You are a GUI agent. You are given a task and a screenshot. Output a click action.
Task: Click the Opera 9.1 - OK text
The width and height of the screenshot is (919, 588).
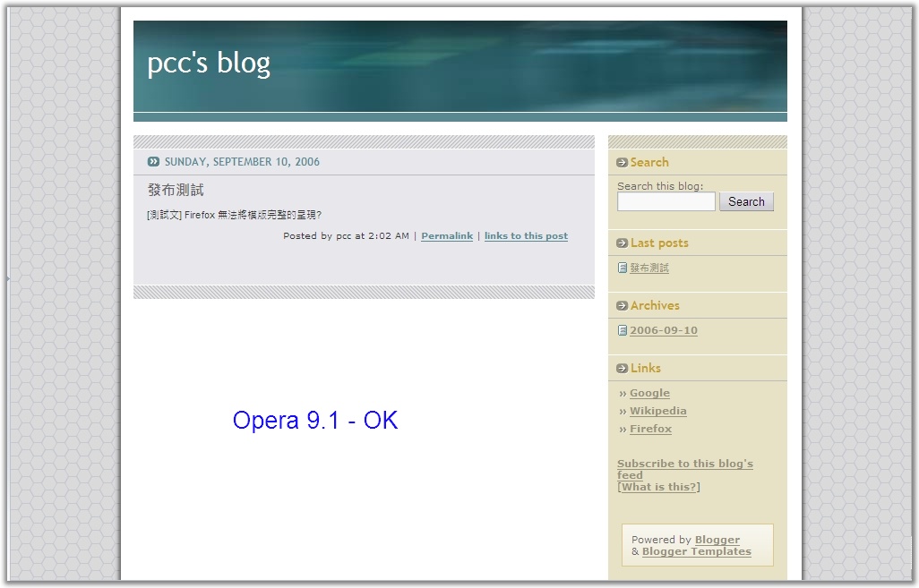click(x=315, y=421)
